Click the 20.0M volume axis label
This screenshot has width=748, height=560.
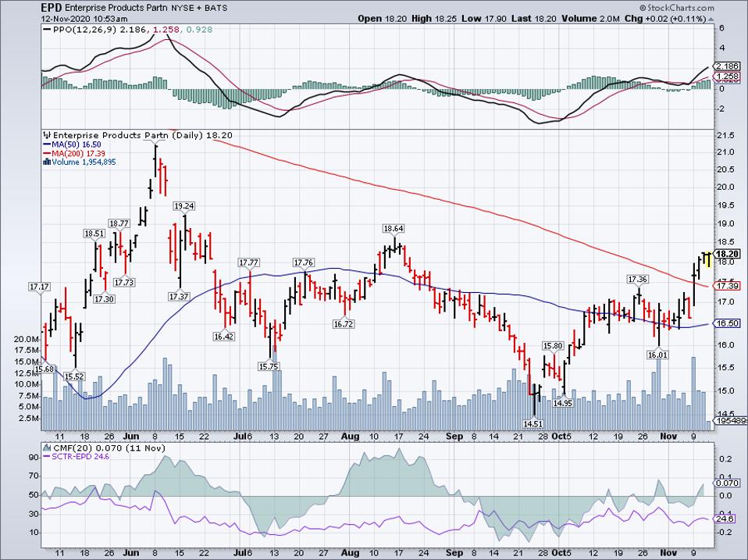point(27,339)
